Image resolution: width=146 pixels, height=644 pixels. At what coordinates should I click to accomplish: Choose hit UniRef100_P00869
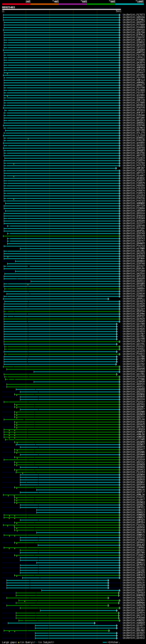133,27
